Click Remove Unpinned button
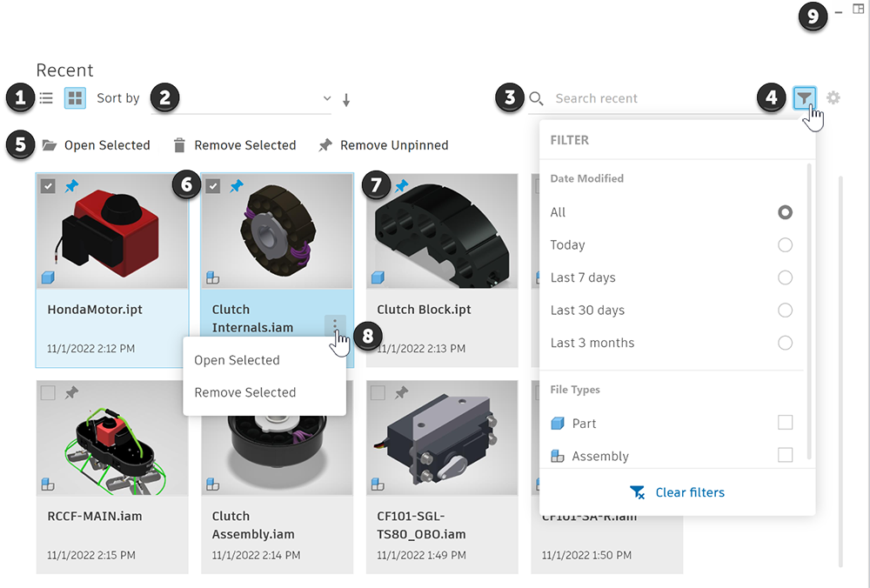This screenshot has height=588, width=870. (384, 145)
